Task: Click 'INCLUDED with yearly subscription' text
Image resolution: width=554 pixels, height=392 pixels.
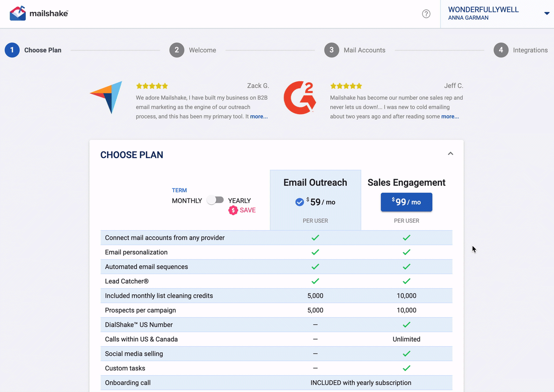Action: (x=361, y=383)
